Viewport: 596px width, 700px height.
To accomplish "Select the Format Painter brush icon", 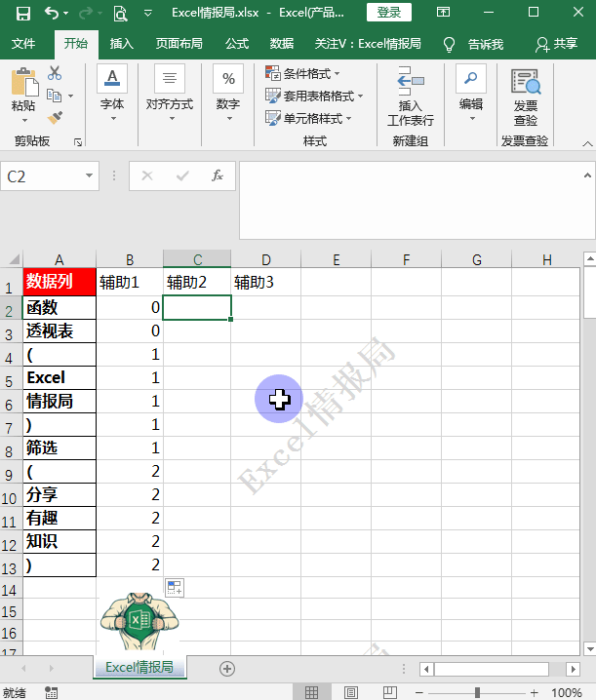I will [x=55, y=118].
